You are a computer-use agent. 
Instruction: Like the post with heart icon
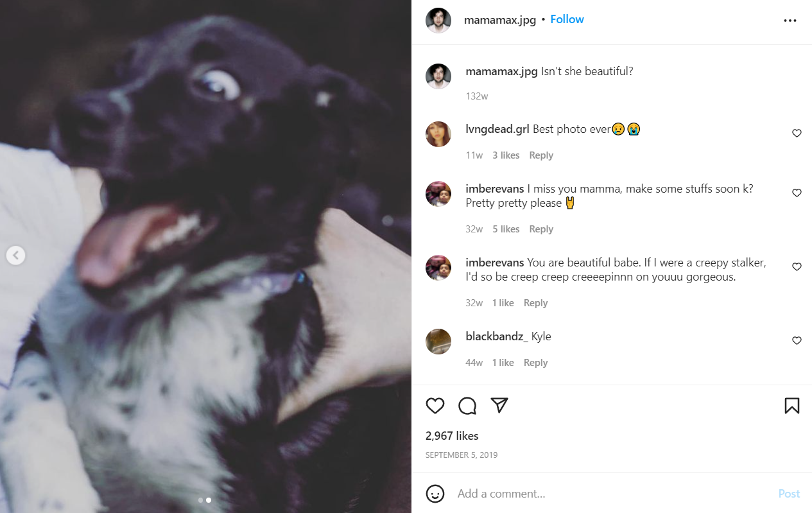point(435,406)
